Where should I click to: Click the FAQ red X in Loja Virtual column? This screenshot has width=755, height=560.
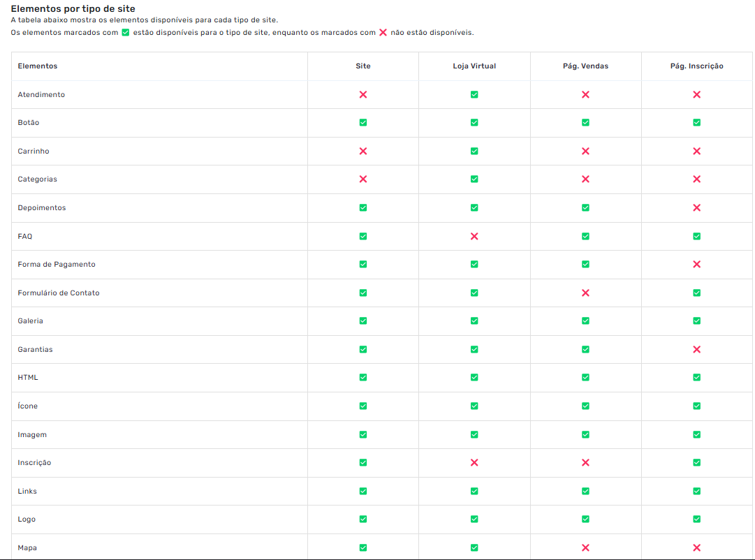(x=474, y=236)
